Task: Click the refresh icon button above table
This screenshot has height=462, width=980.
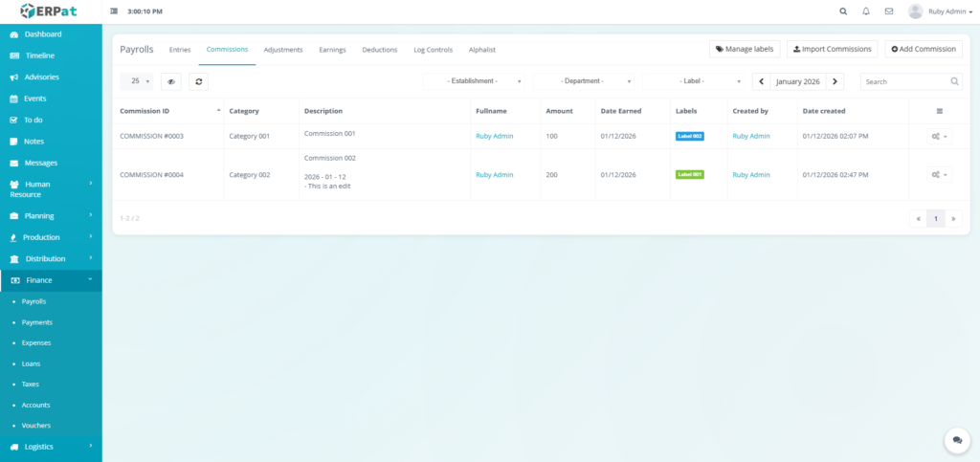Action: pos(198,82)
